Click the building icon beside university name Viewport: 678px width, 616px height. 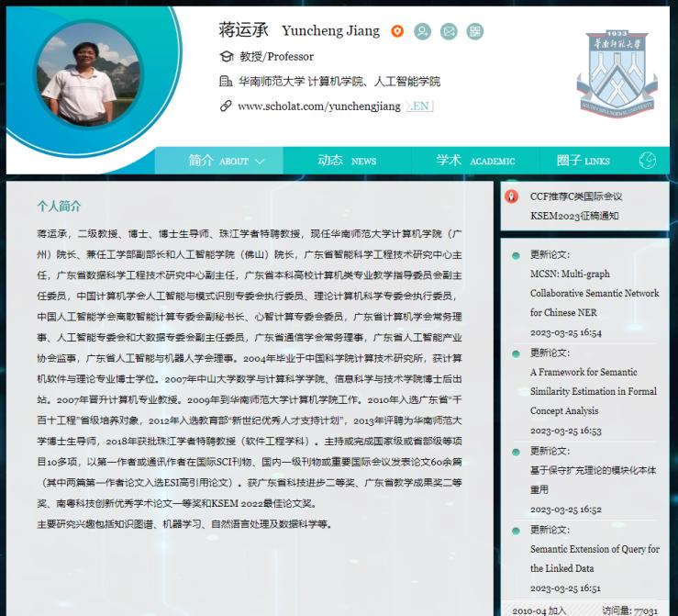tap(226, 82)
